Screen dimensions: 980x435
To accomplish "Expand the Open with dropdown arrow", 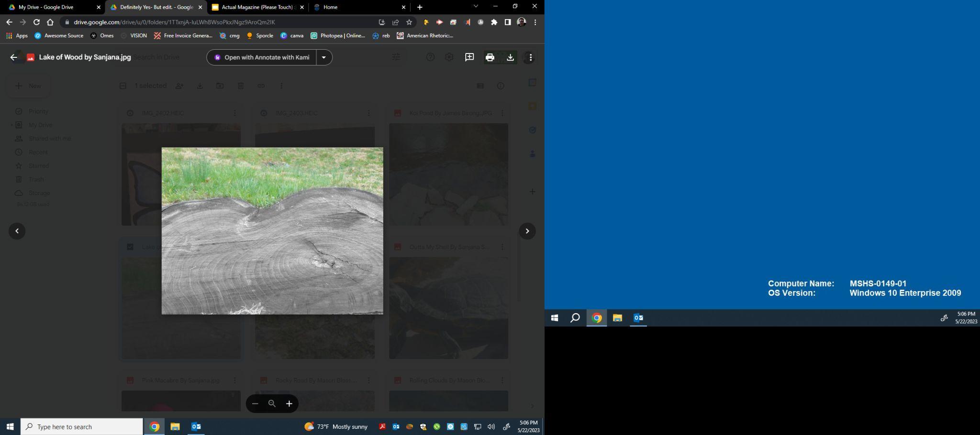I will pos(324,57).
